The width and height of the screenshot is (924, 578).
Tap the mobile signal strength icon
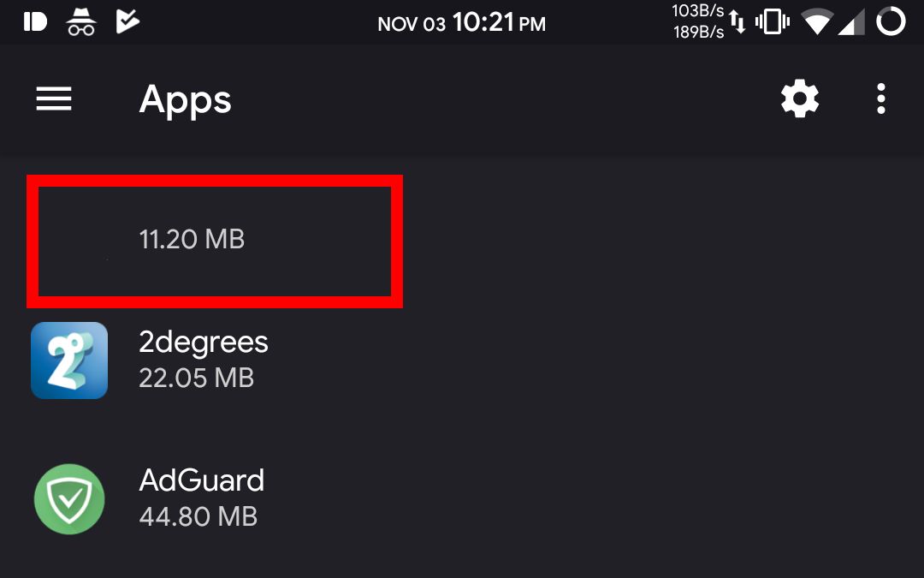[x=851, y=21]
